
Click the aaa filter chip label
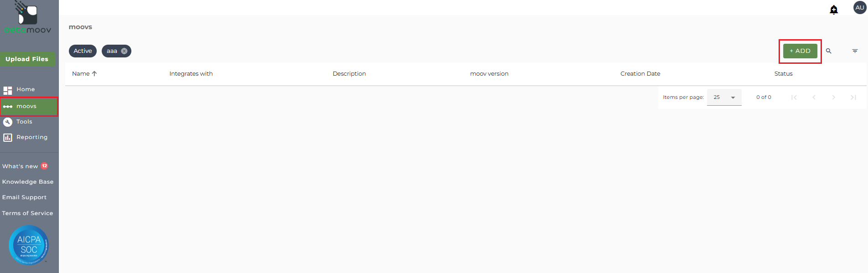pos(112,51)
